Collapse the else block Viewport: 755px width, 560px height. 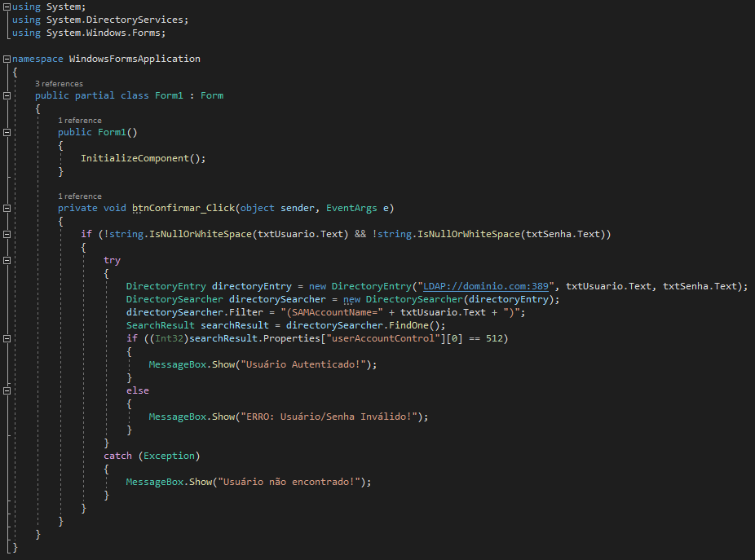[7, 391]
